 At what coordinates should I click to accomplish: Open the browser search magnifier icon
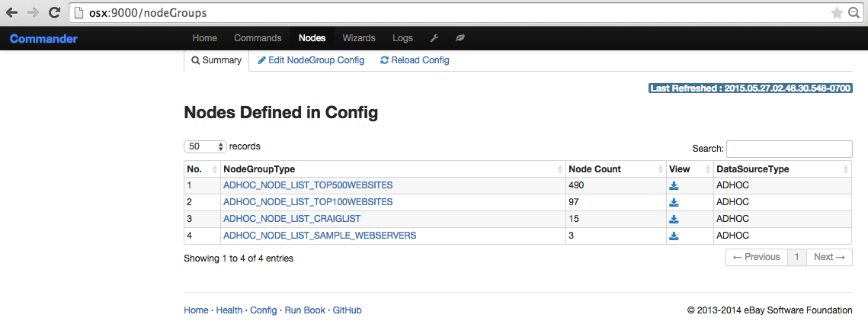[x=855, y=13]
